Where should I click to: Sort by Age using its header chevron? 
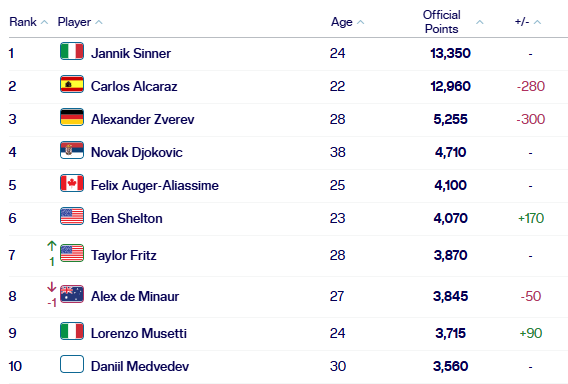(360, 22)
